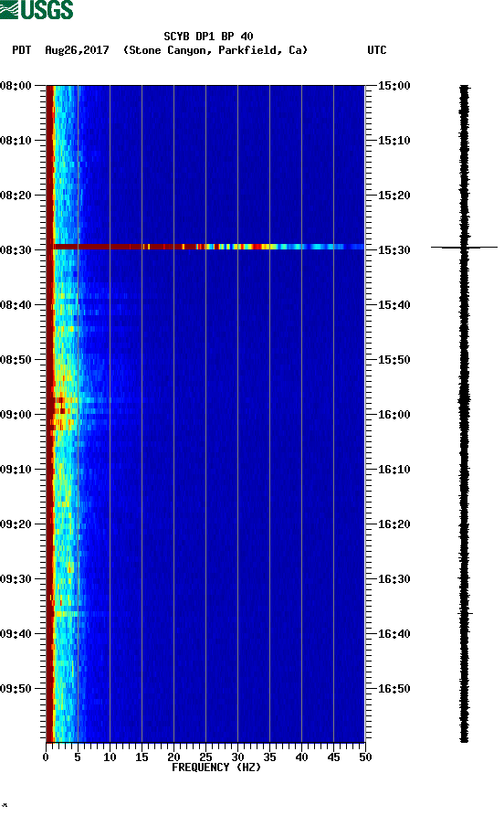
Task: Click the 15:10 UTC time label
Action: [394, 141]
